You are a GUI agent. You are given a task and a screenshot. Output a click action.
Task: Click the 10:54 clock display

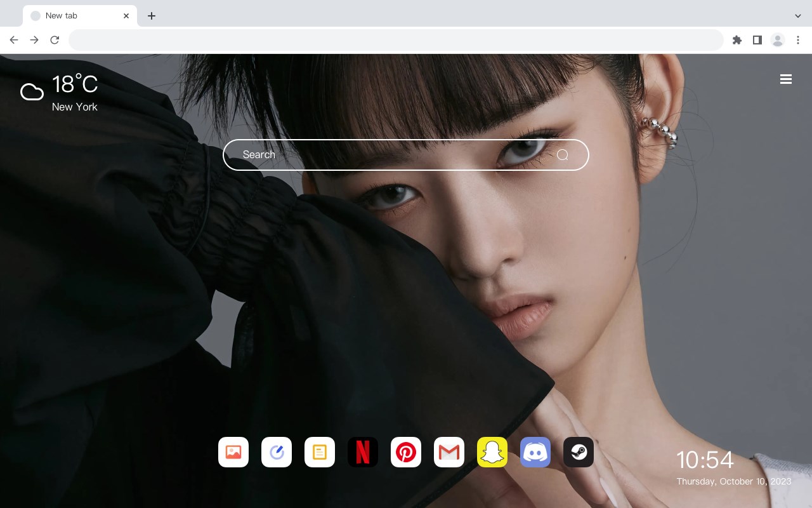click(705, 460)
